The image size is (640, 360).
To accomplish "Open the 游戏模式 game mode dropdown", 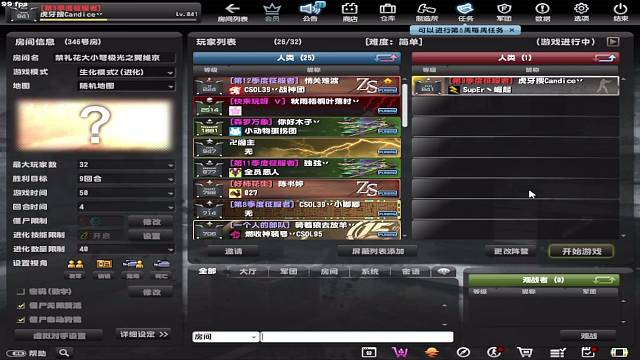I will click(x=126, y=72).
